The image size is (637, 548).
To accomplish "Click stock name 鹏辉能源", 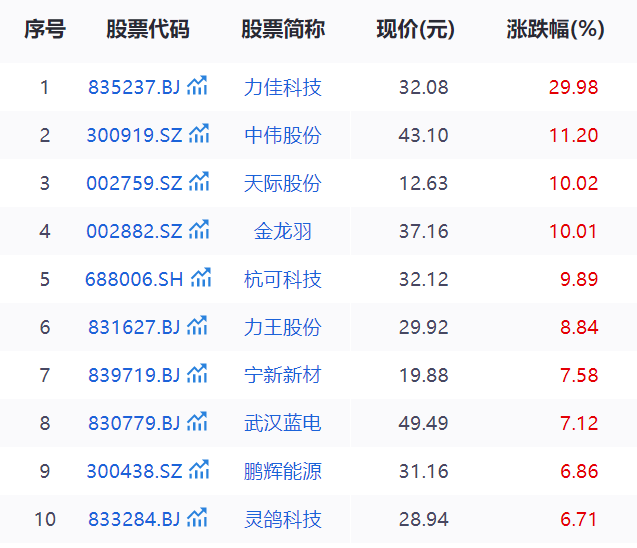I will pos(283,471).
